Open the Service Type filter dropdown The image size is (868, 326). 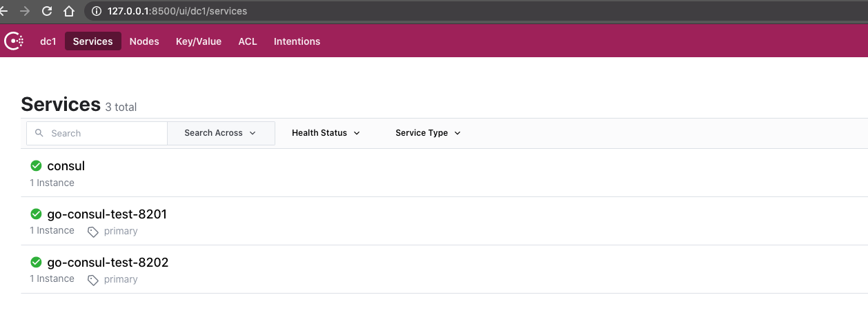click(x=428, y=133)
